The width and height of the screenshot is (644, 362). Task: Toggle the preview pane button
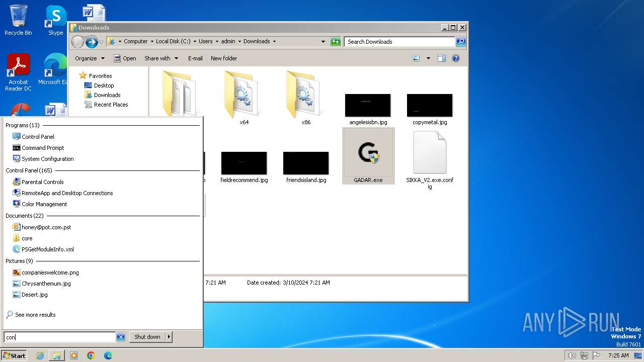point(442,58)
